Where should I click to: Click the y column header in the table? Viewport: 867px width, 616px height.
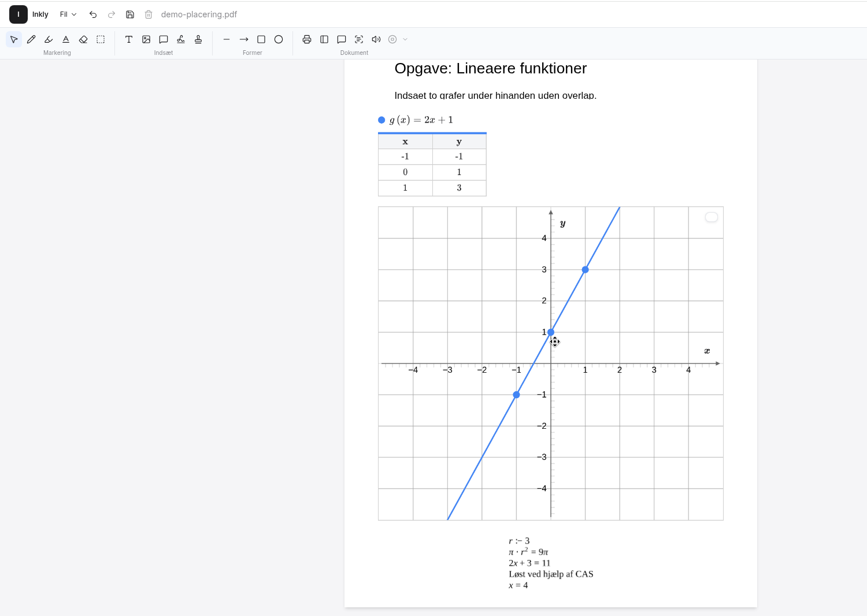click(460, 142)
